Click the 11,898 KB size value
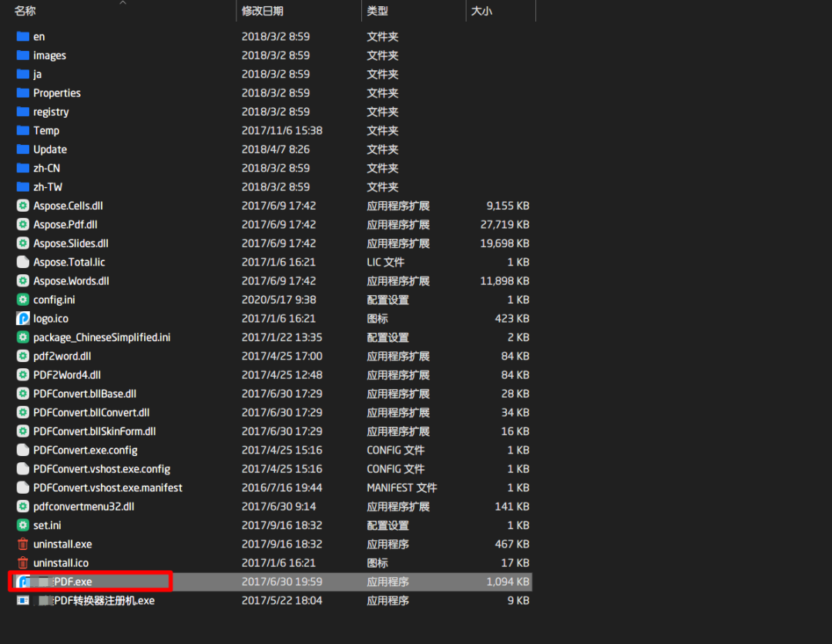 click(505, 281)
